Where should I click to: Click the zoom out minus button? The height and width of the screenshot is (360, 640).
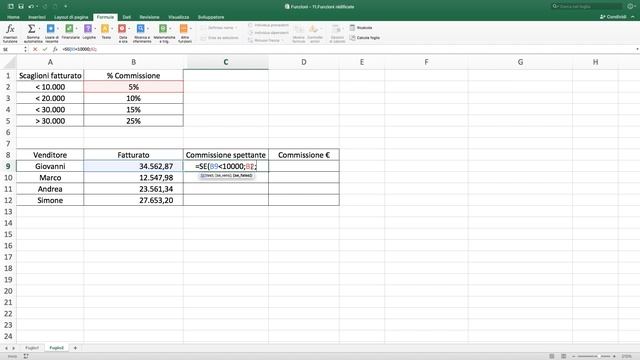click(x=573, y=356)
